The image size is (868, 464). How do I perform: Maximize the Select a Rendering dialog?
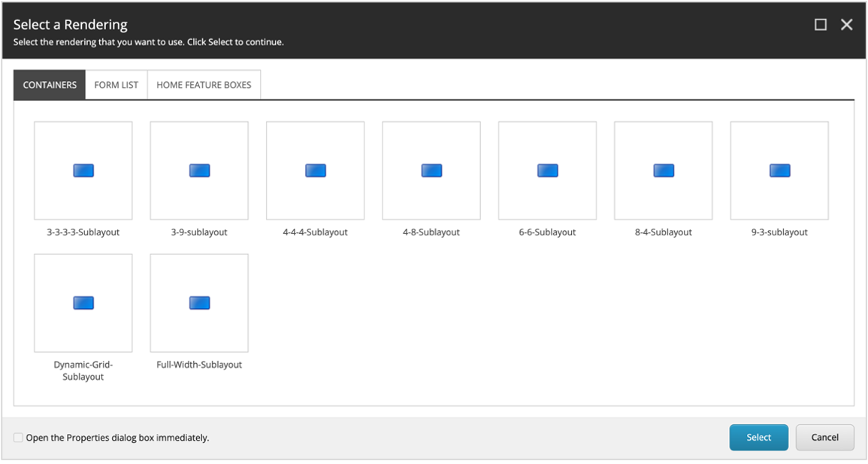click(821, 23)
